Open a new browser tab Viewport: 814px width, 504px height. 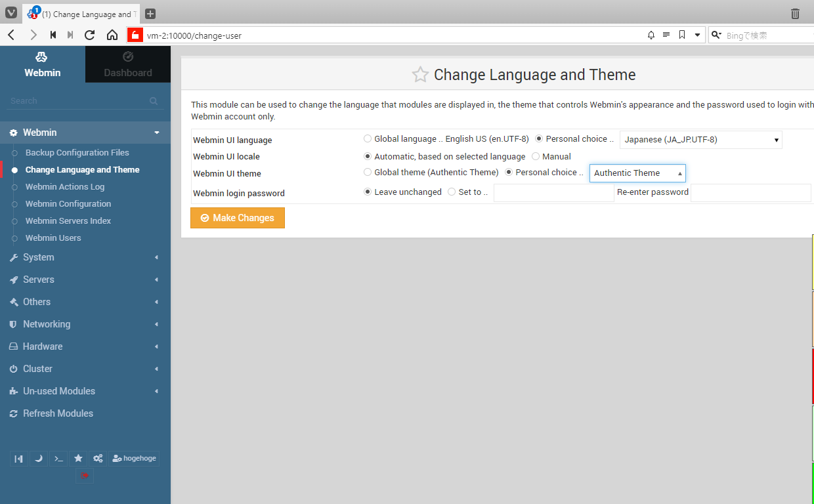[150, 14]
